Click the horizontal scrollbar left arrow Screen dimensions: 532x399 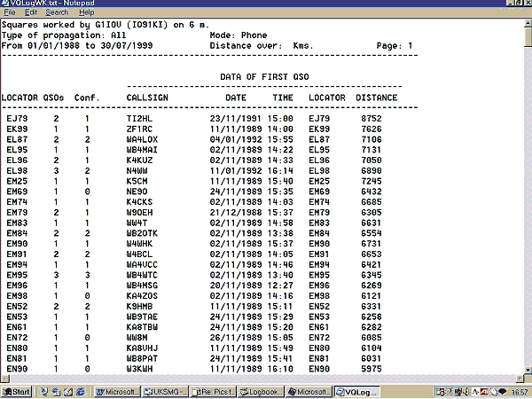(4, 378)
